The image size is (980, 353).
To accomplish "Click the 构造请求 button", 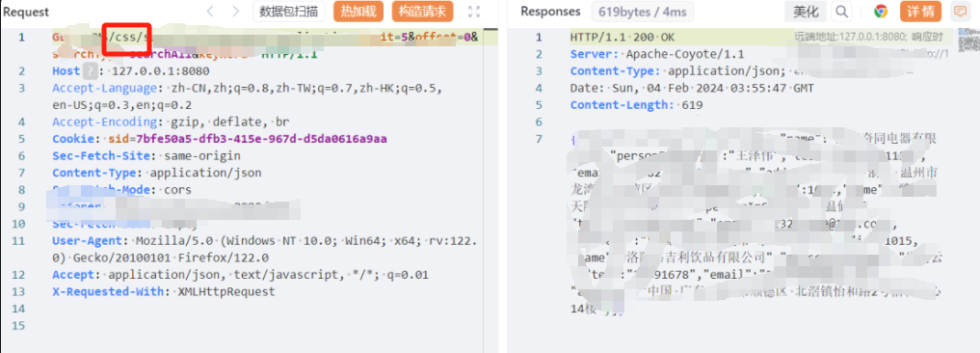I will coord(422,12).
